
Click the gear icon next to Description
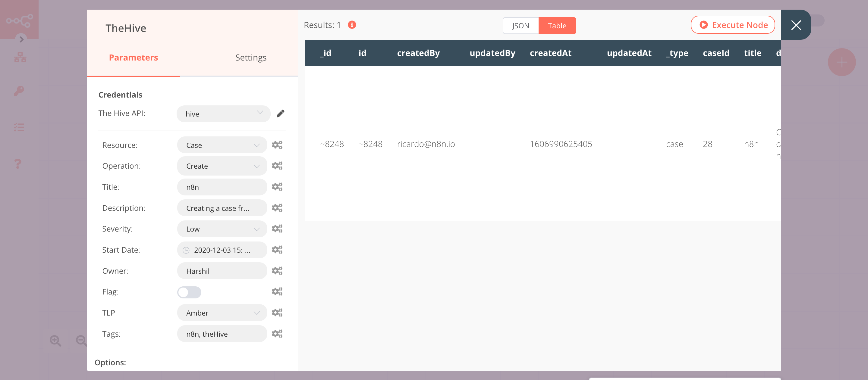click(x=277, y=207)
